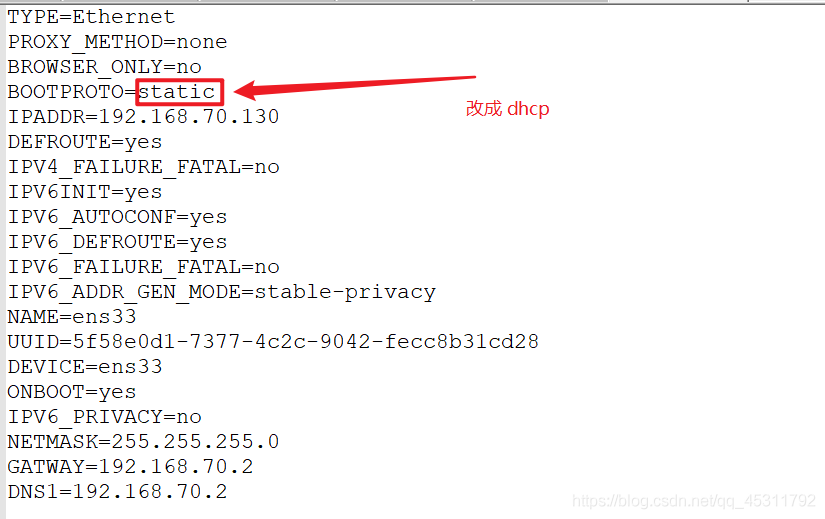The height and width of the screenshot is (519, 825).
Task: Click the NETMASK=255.255.255.0 line
Action: (x=143, y=442)
